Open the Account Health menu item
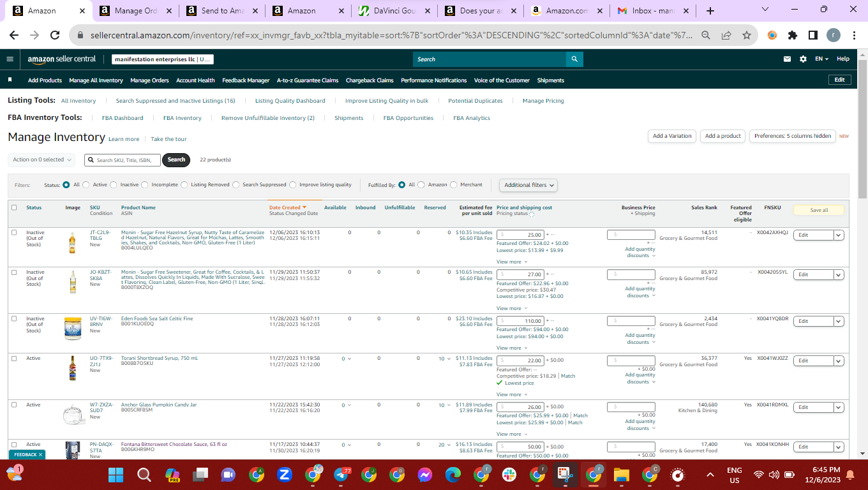 pyautogui.click(x=195, y=80)
